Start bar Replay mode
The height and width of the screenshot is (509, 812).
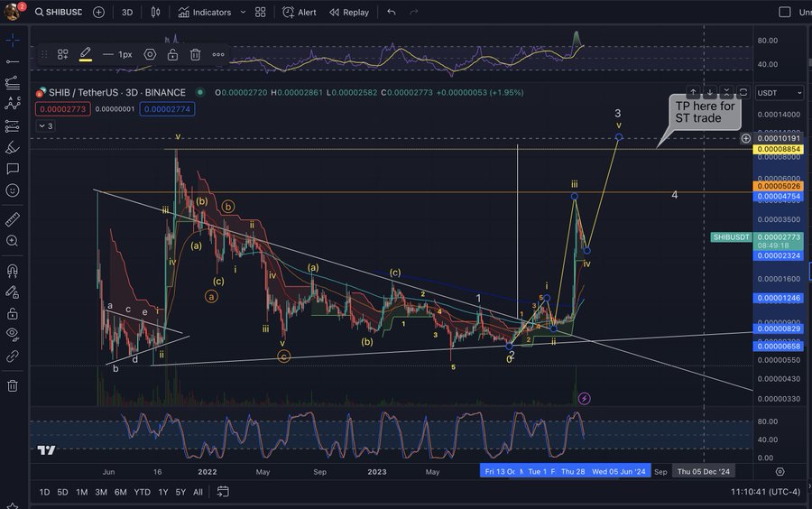coord(349,12)
